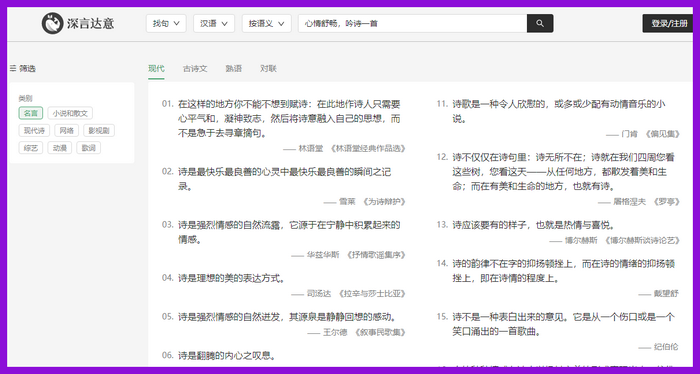Toggle the 名言 category filter
The width and height of the screenshot is (700, 374).
[x=31, y=113]
